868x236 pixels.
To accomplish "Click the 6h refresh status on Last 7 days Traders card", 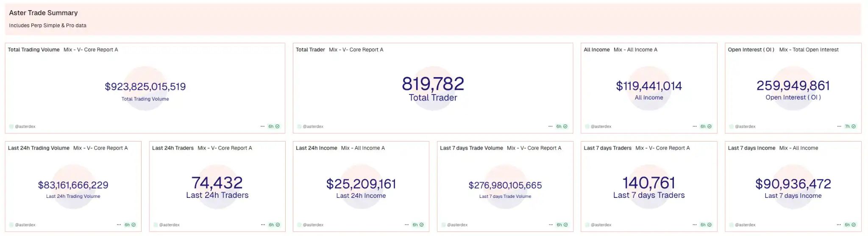I will pyautogui.click(x=706, y=225).
